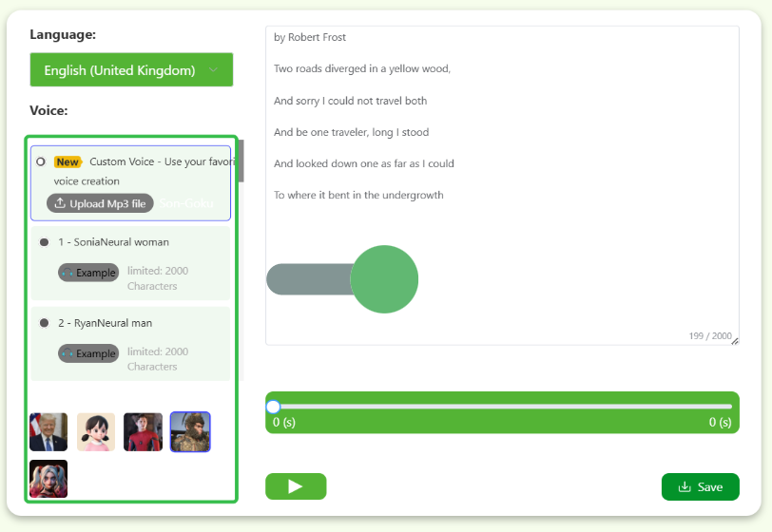772x532 pixels.
Task: Click the 'limited: 2000 Characters' text under SoniaNeural
Action: pos(158,278)
